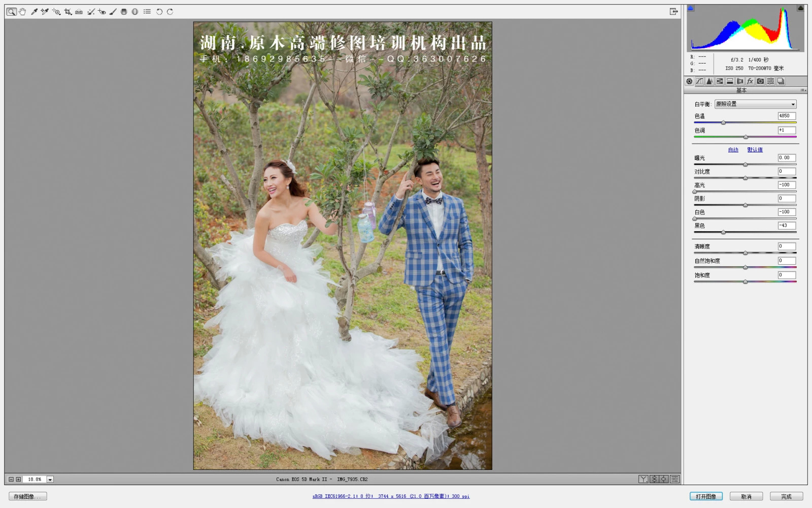The image size is (812, 508).
Task: Toggle highlight clipping warning in histogram
Action: (800, 8)
